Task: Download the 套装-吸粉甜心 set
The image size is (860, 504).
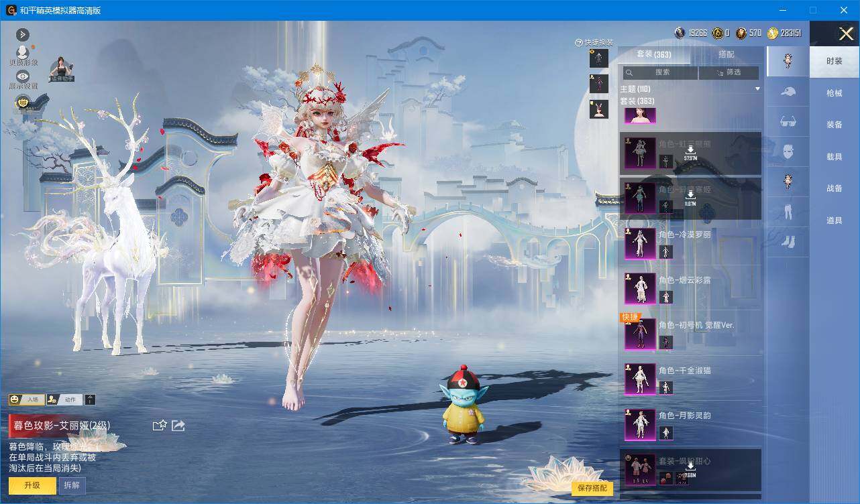Action: (690, 468)
